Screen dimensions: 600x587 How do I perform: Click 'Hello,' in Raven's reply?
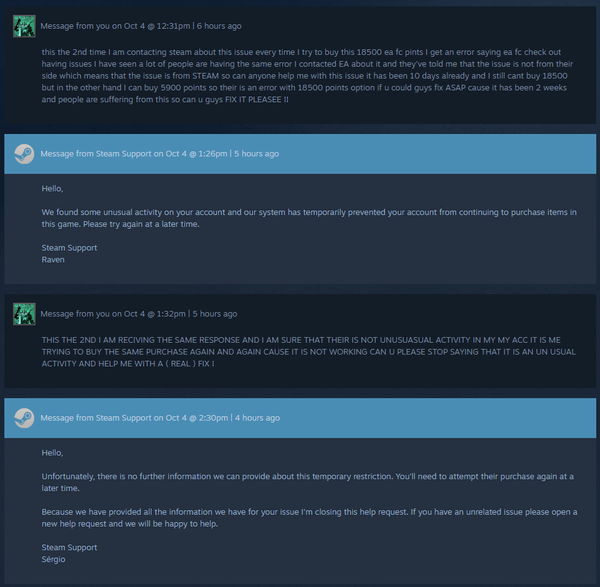(x=52, y=188)
